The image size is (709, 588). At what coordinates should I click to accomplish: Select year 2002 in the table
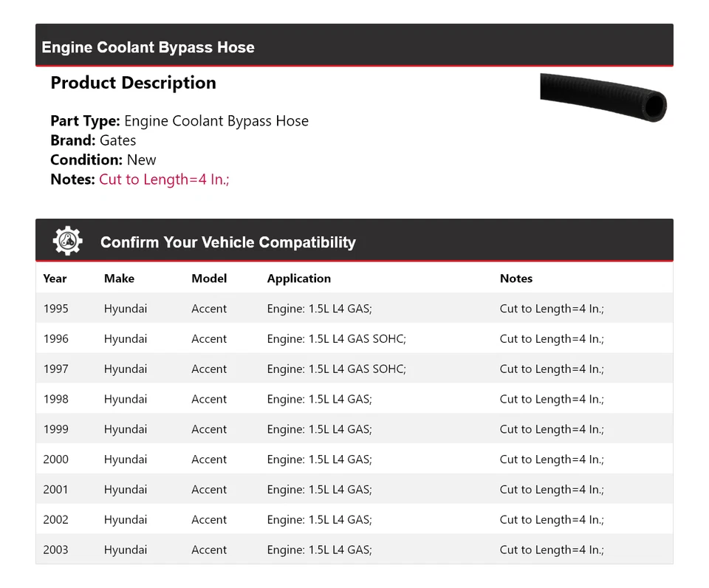(x=56, y=520)
